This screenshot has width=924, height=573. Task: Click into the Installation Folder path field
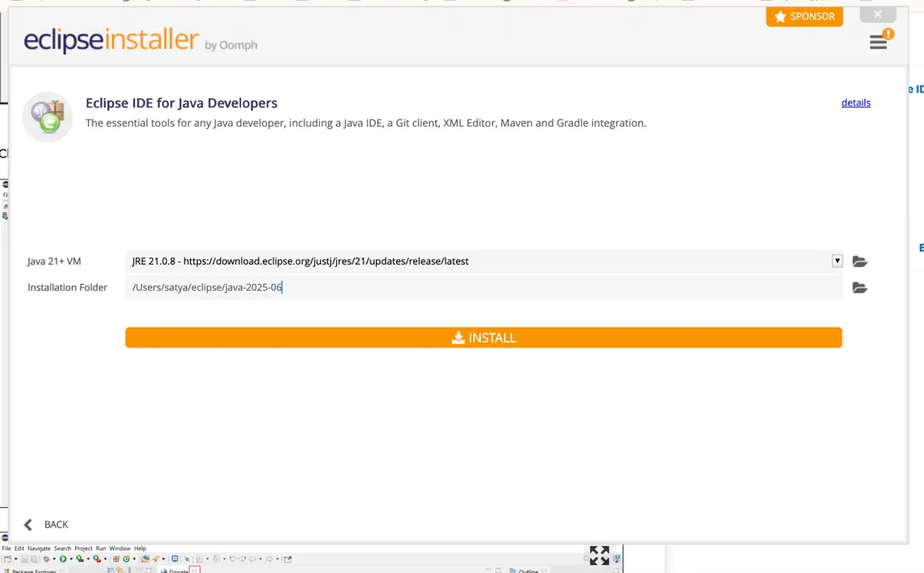(x=483, y=287)
